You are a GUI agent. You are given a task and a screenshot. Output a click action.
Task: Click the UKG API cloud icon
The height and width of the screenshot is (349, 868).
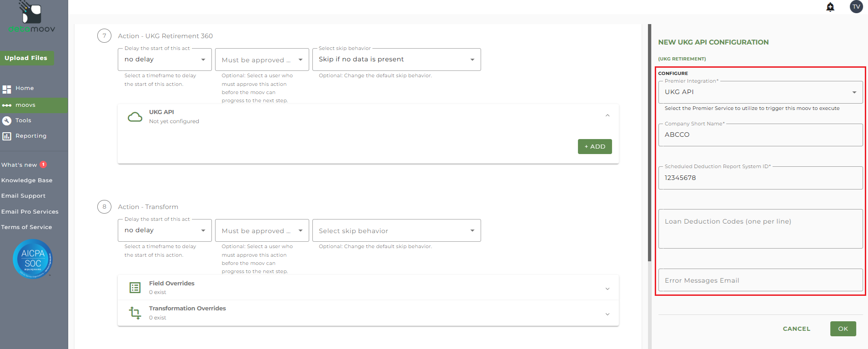[135, 117]
